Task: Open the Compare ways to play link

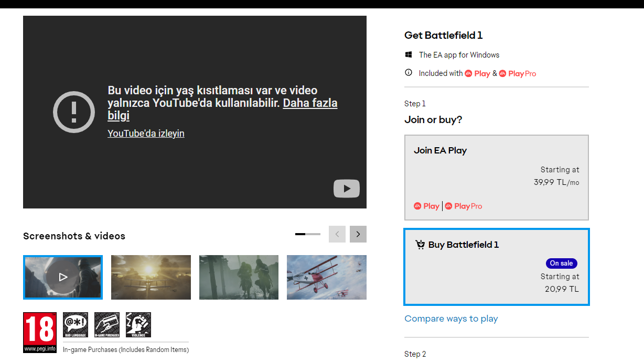Action: [451, 318]
